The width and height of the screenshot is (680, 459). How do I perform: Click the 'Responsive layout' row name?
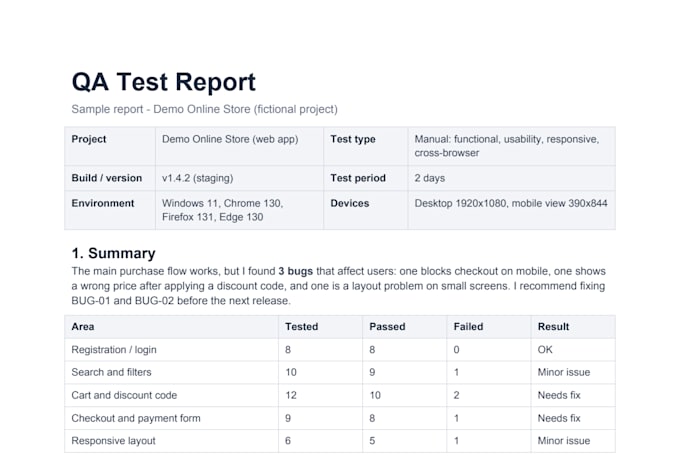(x=113, y=441)
